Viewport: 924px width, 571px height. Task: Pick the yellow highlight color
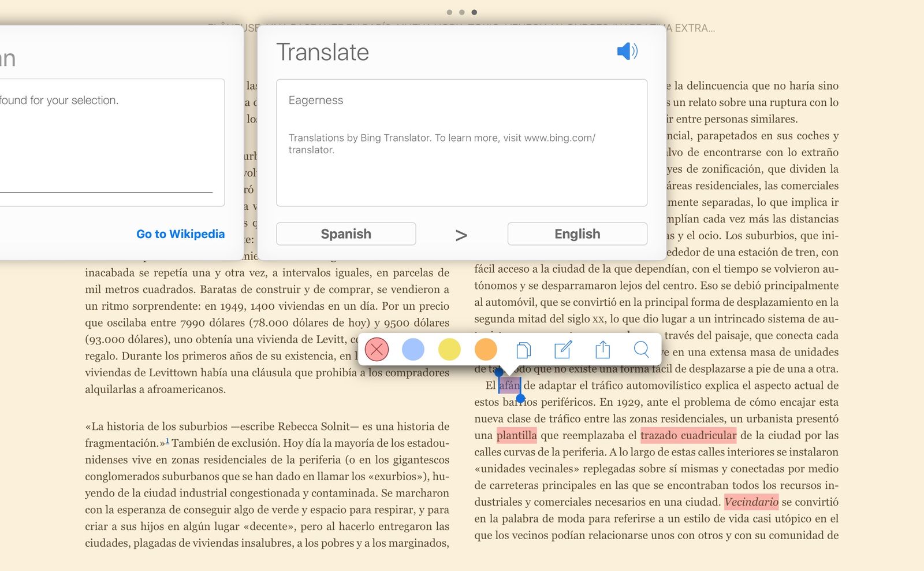[449, 350]
